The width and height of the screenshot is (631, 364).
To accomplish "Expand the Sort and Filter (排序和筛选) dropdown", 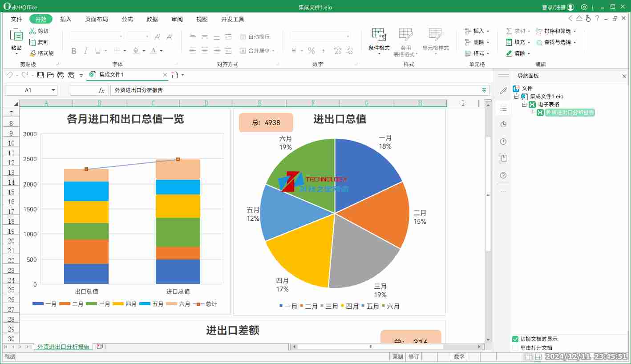I will tap(574, 31).
